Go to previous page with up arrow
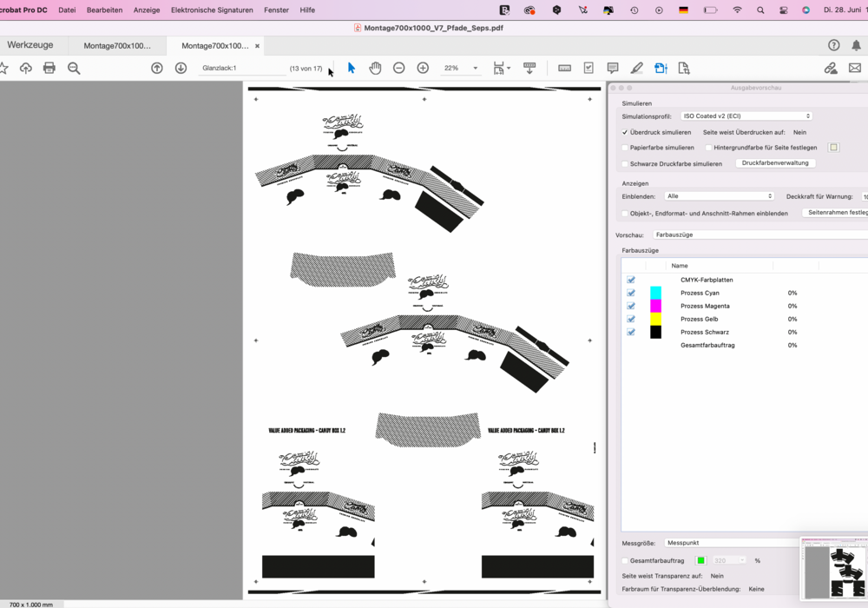This screenshot has width=868, height=608. pyautogui.click(x=157, y=68)
